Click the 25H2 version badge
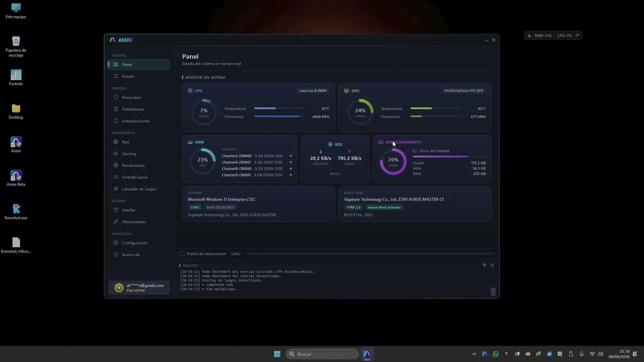The width and height of the screenshot is (644, 362). 195,208
